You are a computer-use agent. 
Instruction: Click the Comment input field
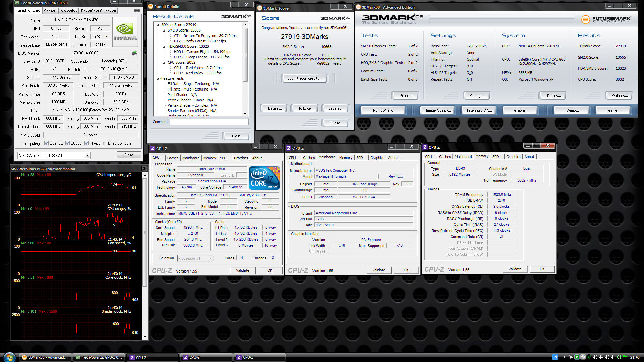[x=209, y=122]
